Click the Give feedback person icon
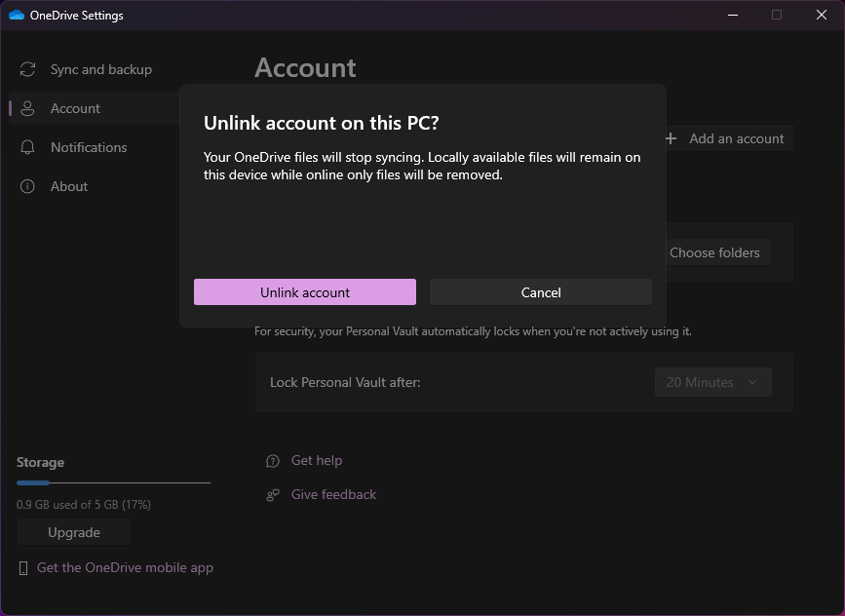Image resolution: width=845 pixels, height=616 pixels. coord(273,495)
